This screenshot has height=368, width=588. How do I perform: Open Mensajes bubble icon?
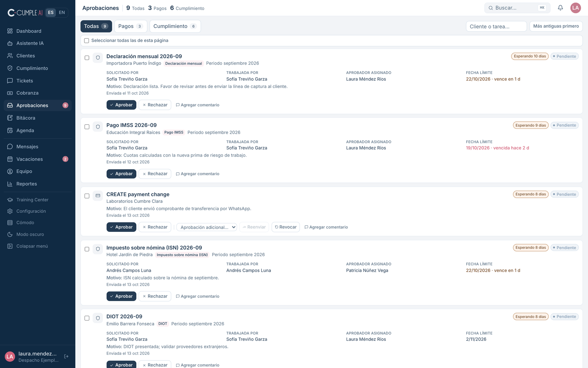[10, 146]
